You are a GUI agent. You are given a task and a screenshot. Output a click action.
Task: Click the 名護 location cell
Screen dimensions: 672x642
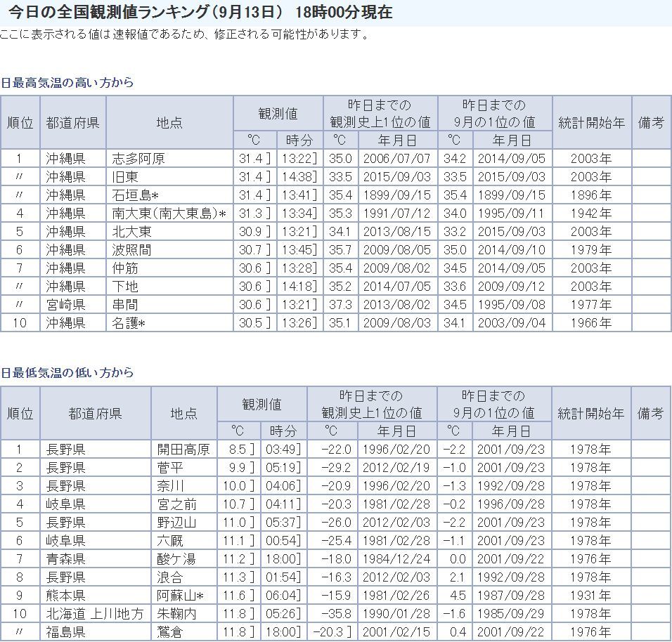[131, 323]
